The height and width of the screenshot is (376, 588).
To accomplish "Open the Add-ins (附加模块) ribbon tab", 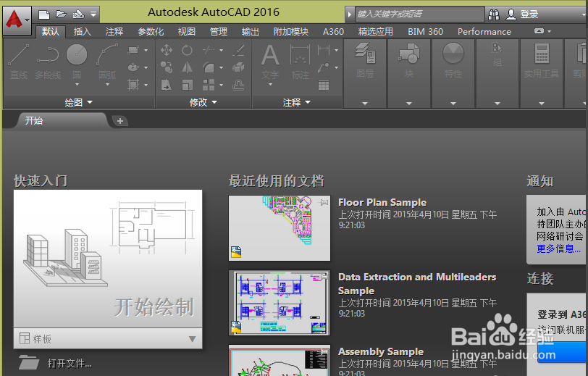I will coord(291,32).
